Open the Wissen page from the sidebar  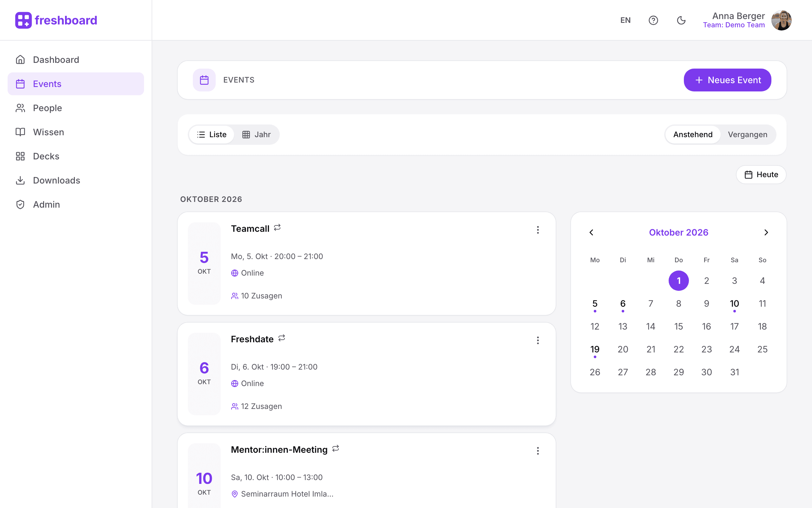click(x=76, y=132)
